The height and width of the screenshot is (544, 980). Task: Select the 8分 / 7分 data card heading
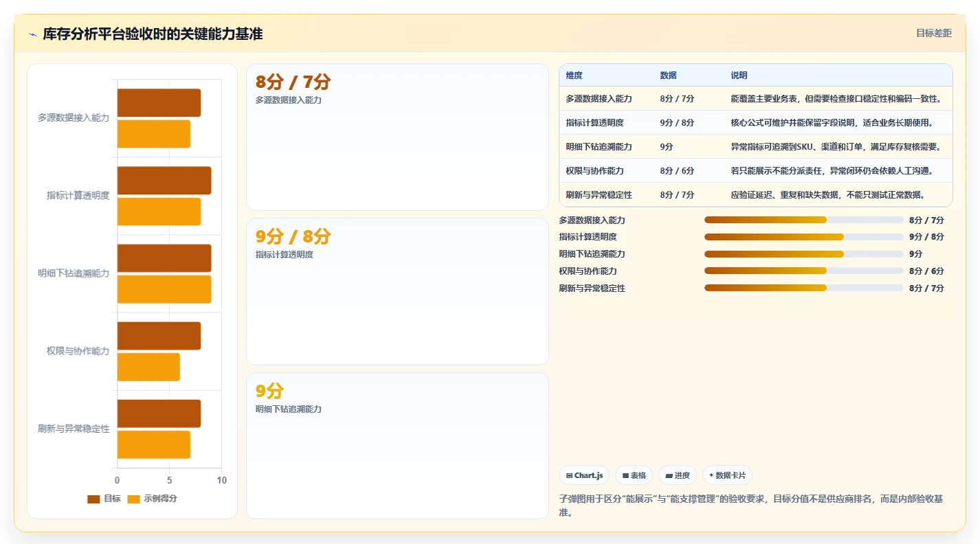[x=293, y=82]
